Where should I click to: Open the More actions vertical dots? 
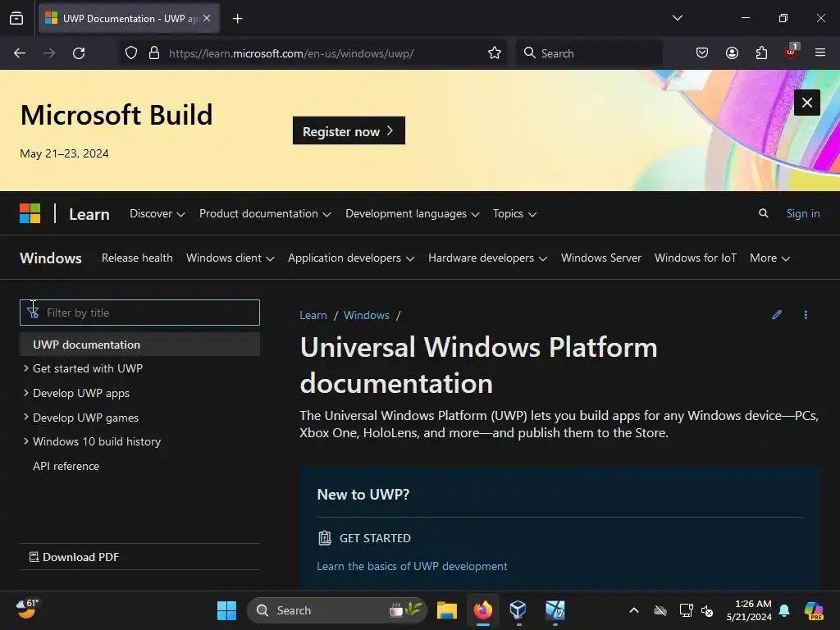coord(806,315)
